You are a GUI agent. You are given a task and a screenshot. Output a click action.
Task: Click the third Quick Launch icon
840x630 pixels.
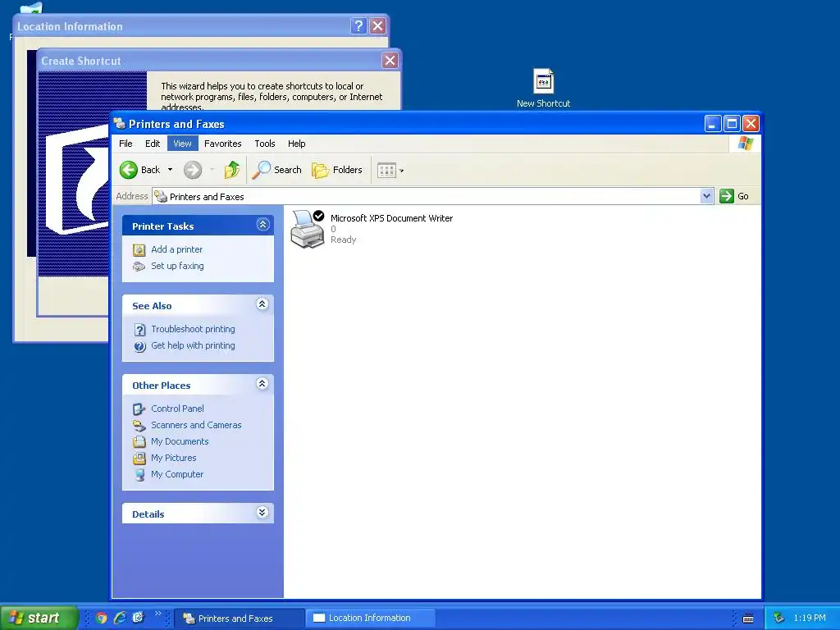[138, 618]
